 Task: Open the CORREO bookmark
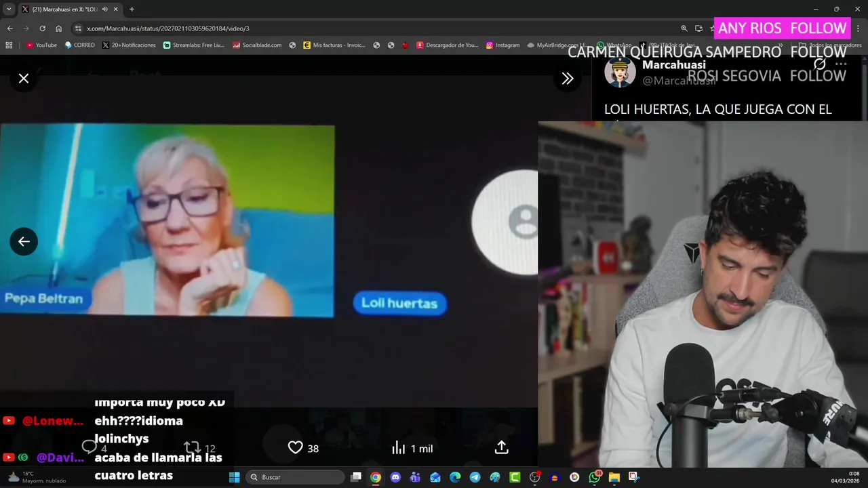(79, 45)
